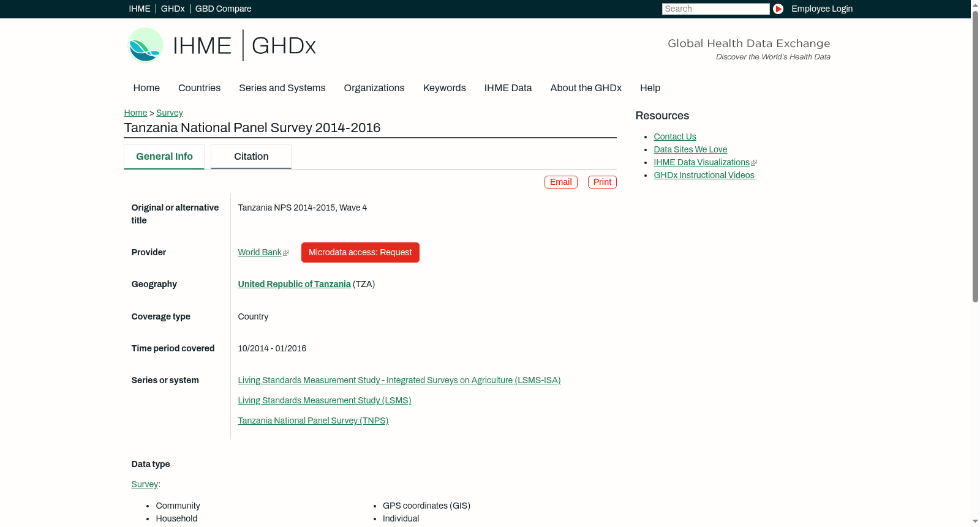This screenshot has width=980, height=527.
Task: Click the Survey data type link
Action: pyautogui.click(x=145, y=484)
